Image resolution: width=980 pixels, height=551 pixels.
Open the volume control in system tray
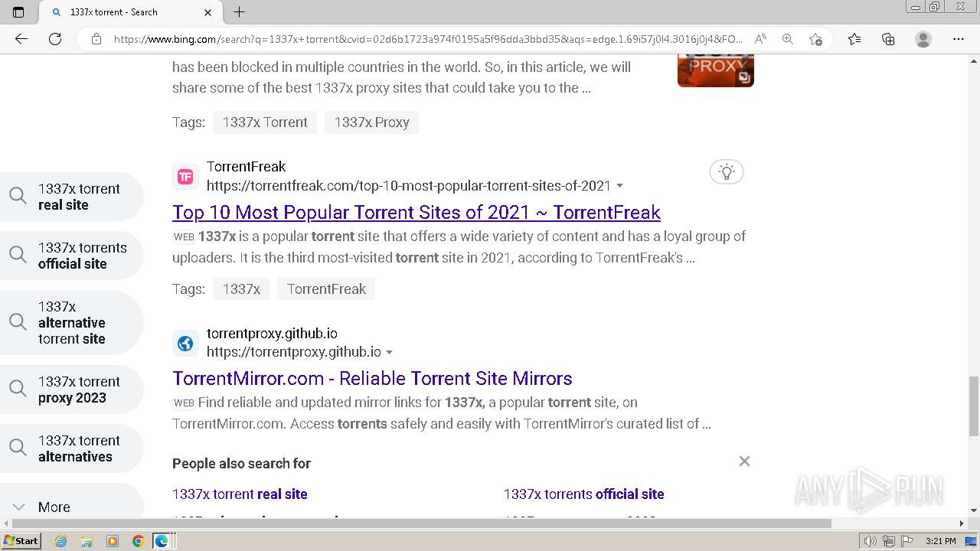pos(870,541)
